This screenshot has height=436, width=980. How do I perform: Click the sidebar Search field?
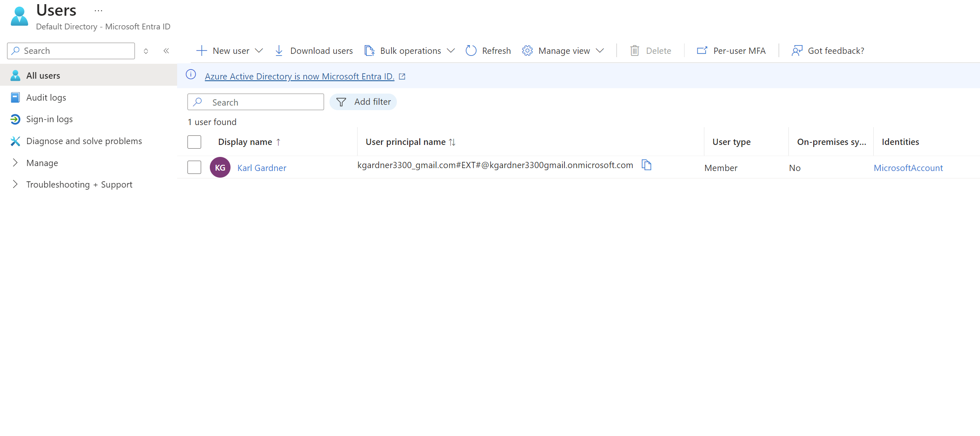coord(71,51)
